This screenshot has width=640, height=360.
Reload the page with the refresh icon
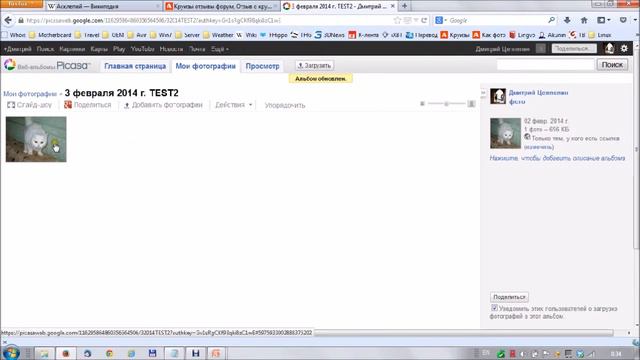coord(424,20)
